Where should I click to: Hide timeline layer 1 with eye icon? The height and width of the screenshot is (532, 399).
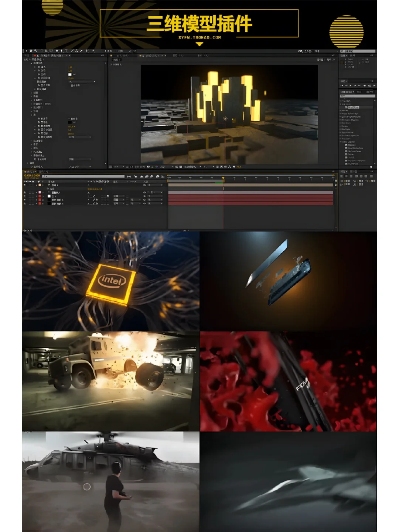tap(25, 185)
